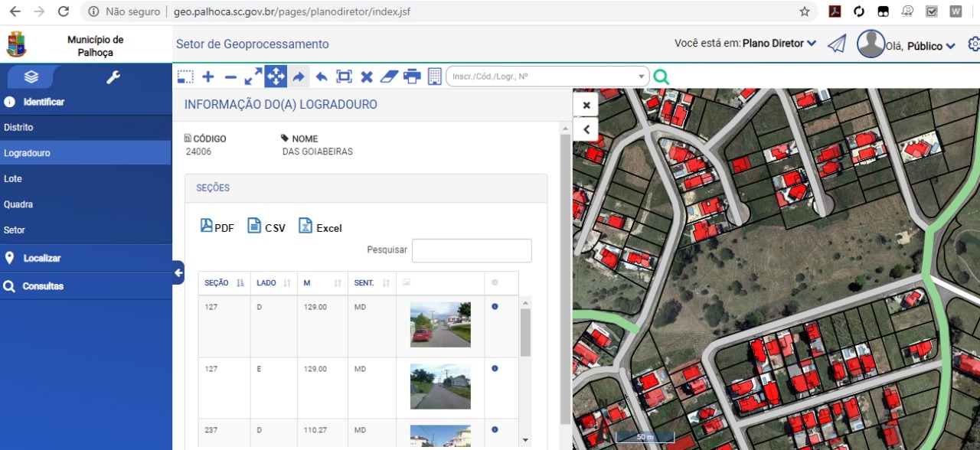Show info for section 127 side E

coord(495,369)
